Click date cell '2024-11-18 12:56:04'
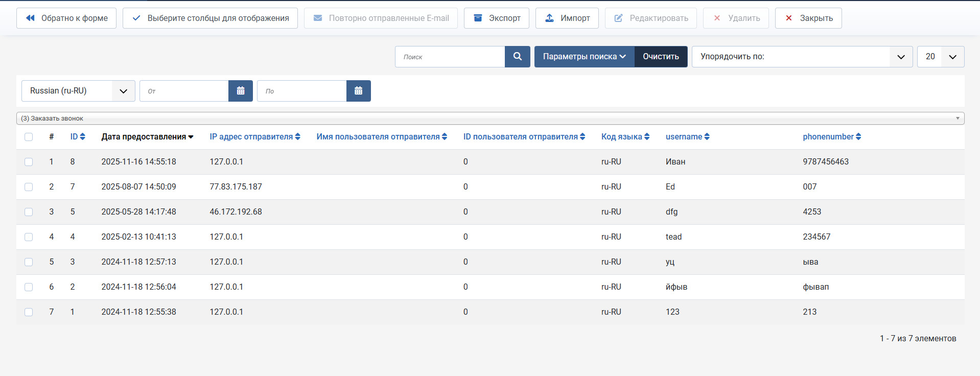Viewport: 980px width, 376px height. [138, 287]
